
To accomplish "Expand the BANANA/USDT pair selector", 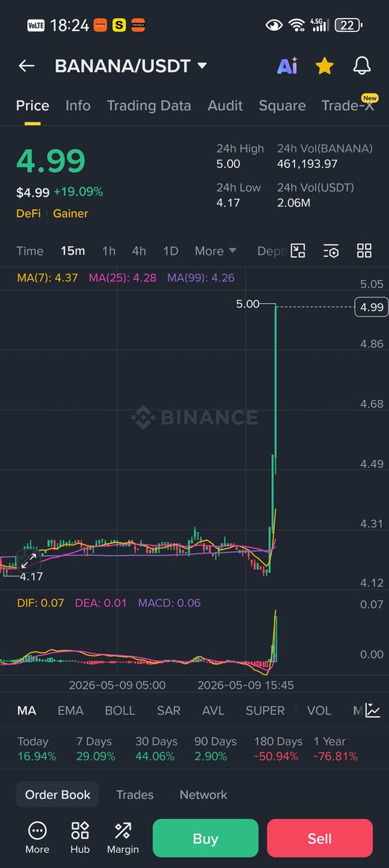I will pos(131,67).
